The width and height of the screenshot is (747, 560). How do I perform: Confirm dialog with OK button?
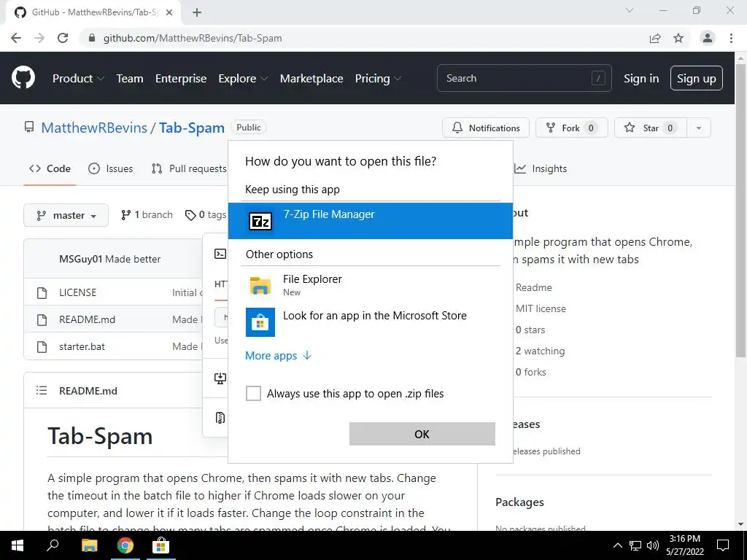click(422, 434)
